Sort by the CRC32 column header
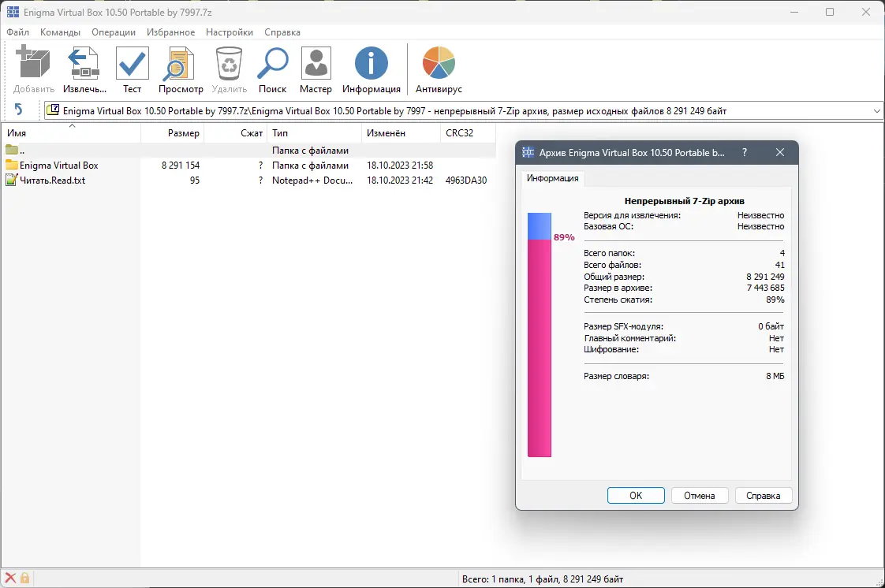This screenshot has height=588, width=885. point(468,133)
